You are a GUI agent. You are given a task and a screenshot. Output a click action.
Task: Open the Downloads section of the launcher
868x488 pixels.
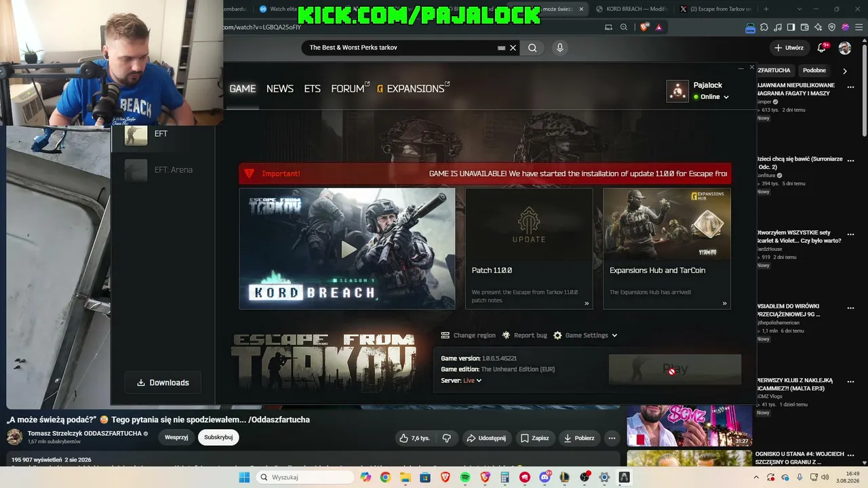tap(163, 382)
